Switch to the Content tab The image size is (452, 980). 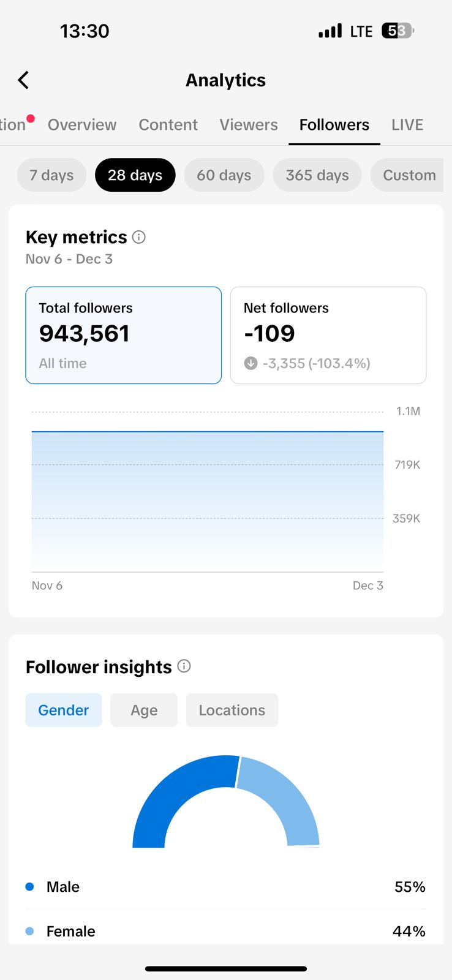168,125
